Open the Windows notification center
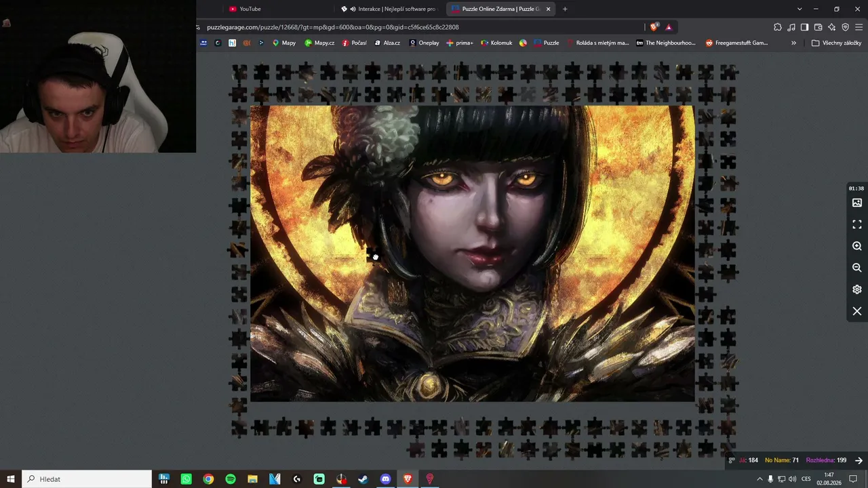Viewport: 868px width, 488px height. (x=853, y=479)
